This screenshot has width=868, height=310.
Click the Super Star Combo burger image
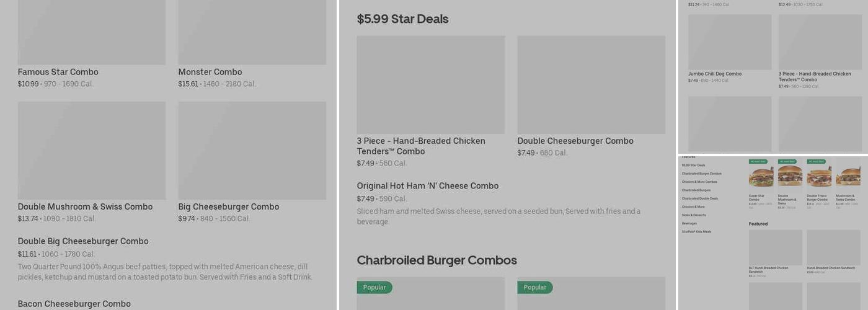[761, 176]
